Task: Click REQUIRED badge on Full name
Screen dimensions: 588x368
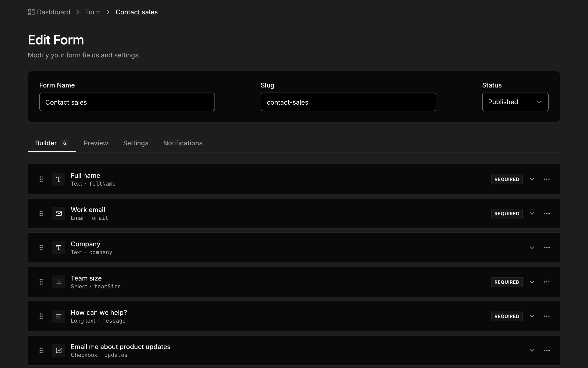Action: (507, 179)
